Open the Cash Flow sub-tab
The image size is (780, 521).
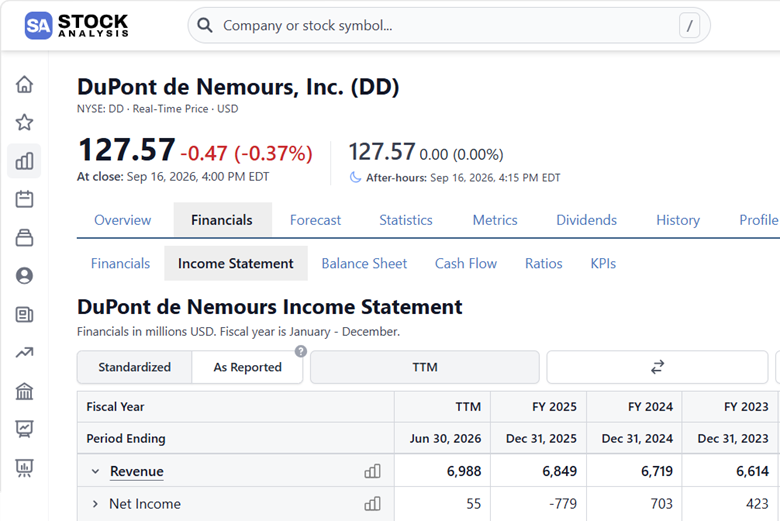(466, 263)
